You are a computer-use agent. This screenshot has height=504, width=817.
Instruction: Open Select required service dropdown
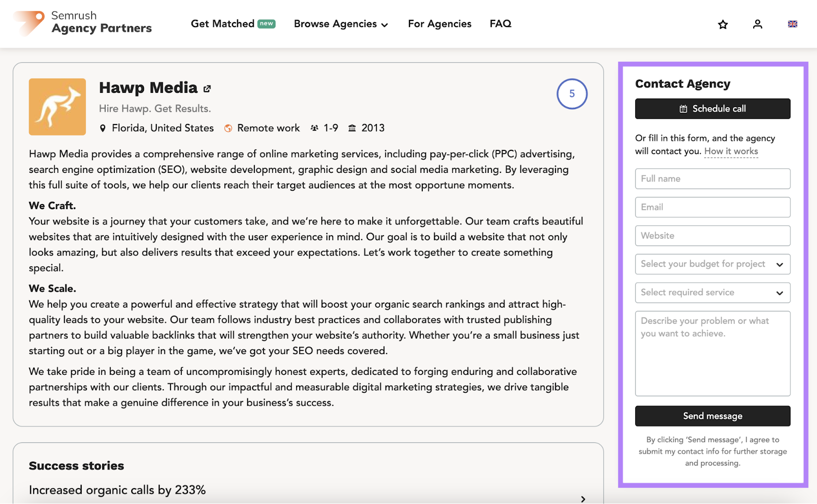[x=713, y=293]
